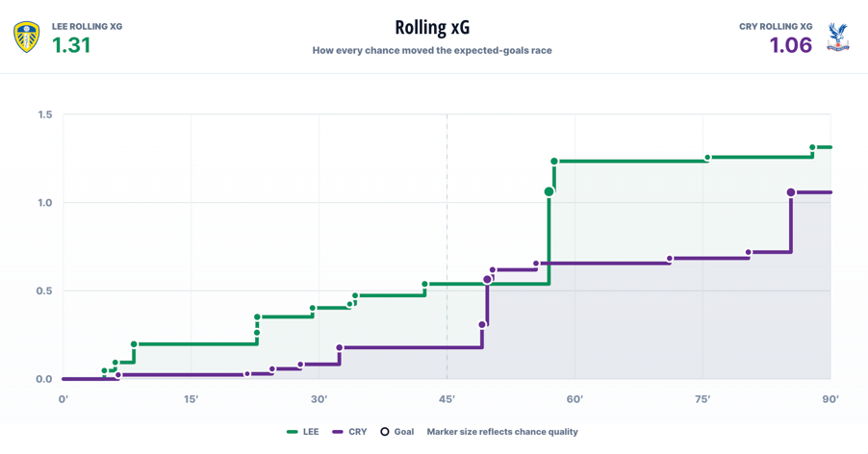The image size is (868, 454).
Task: Click the LEE rolling xG value 1.31
Action: pyautogui.click(x=71, y=45)
